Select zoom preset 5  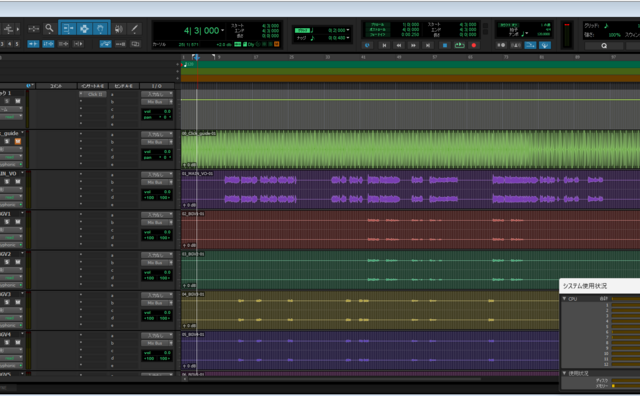click(x=17, y=44)
